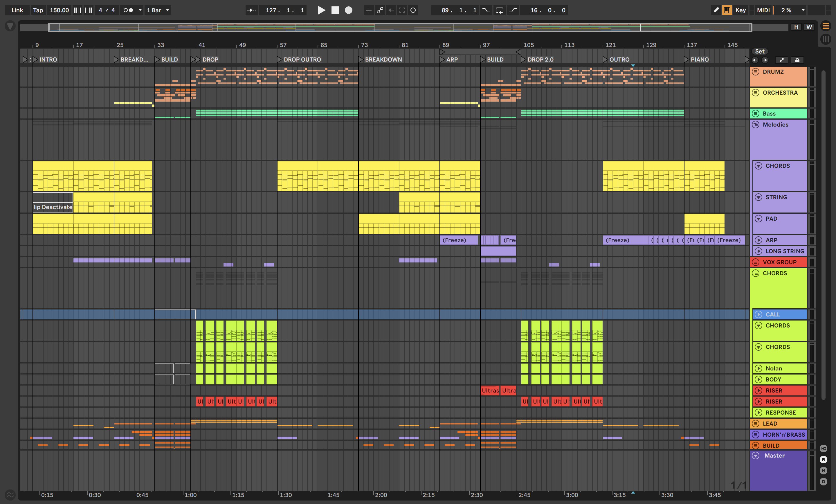Viewport: 836px width, 504px height.
Task: Collapse the STRING track
Action: pos(758,197)
